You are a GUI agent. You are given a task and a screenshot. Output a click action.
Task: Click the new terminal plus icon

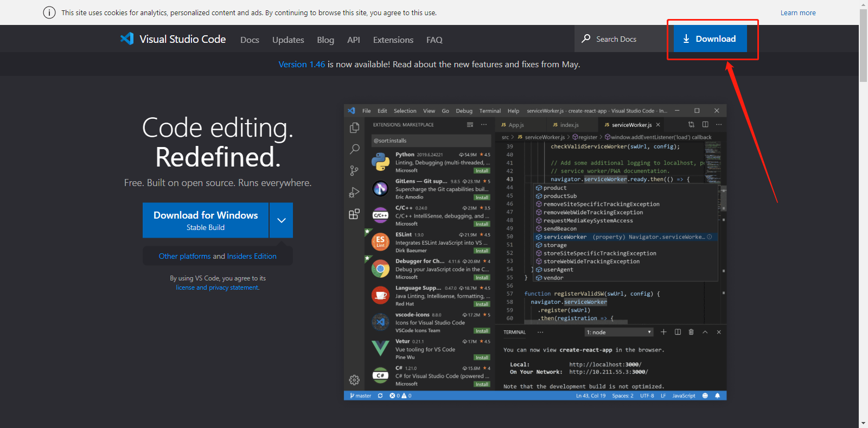663,332
